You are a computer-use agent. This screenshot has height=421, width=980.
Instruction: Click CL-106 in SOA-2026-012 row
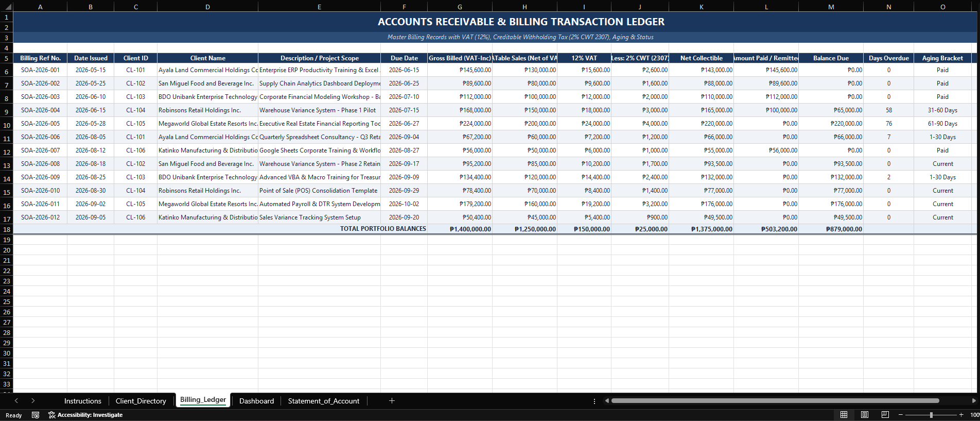pos(136,217)
